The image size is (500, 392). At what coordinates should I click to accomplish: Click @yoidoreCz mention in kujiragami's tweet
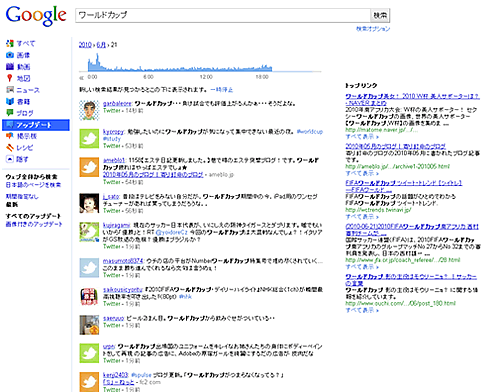pos(171,232)
